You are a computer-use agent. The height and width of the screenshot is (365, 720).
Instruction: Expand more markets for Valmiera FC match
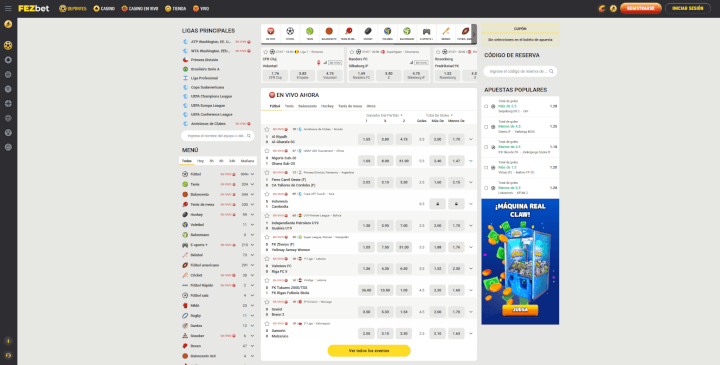point(471,269)
